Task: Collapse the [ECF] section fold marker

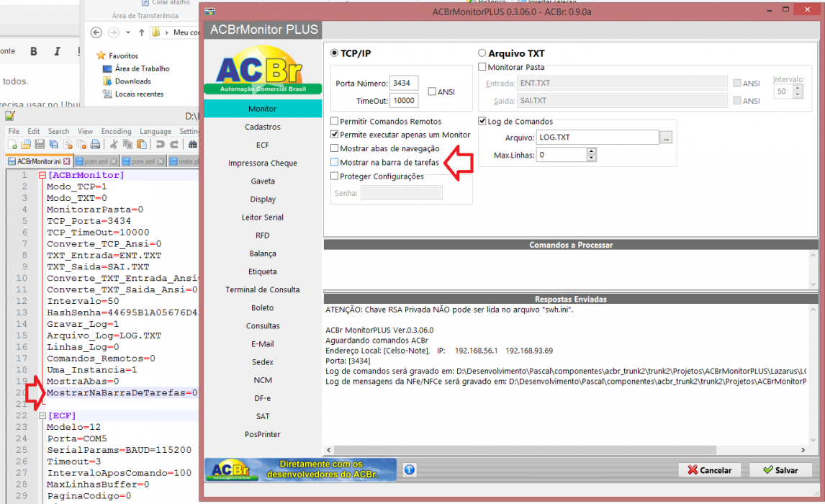Action: (x=42, y=415)
